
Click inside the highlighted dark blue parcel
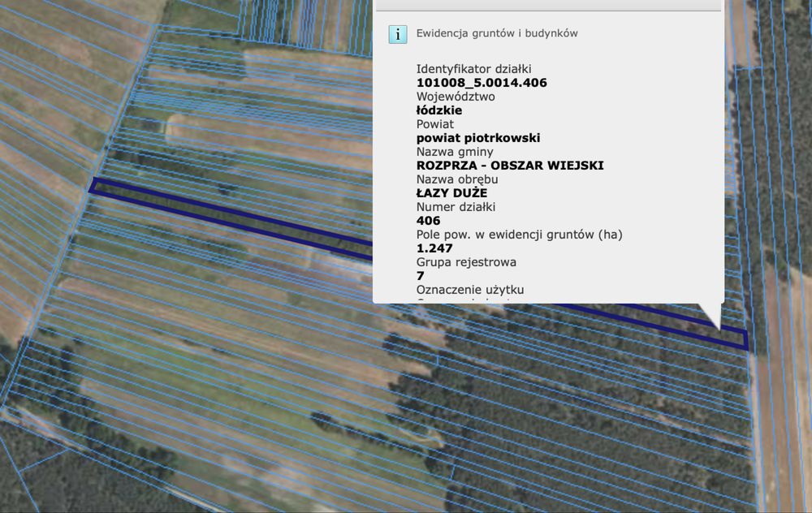pyautogui.click(x=233, y=217)
